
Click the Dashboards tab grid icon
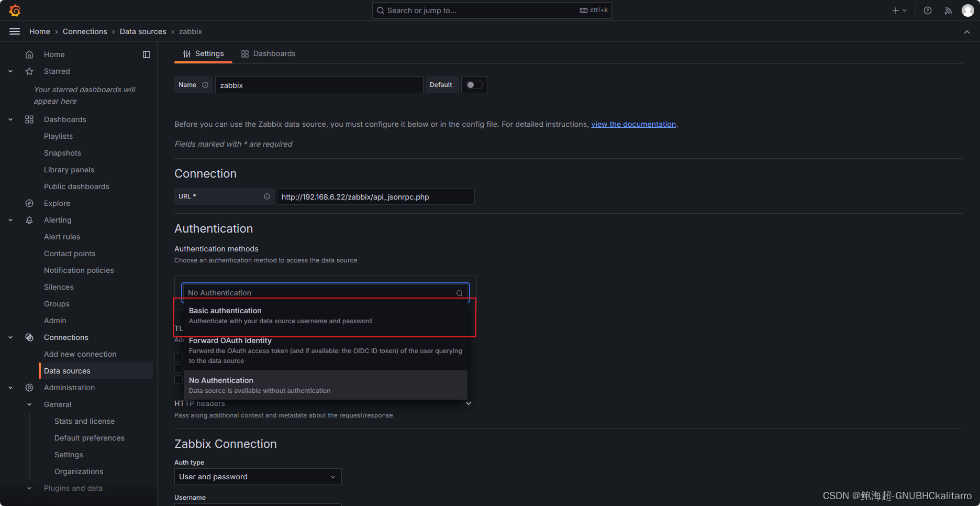245,53
